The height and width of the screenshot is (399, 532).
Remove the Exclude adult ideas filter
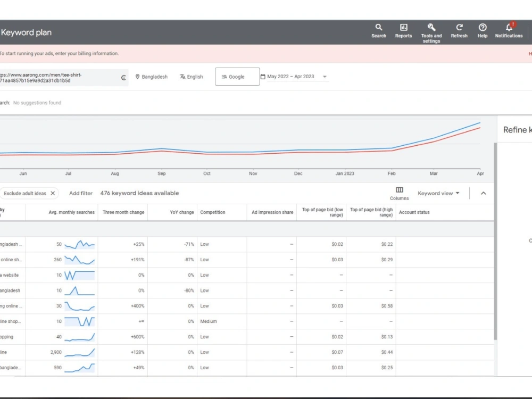53,193
